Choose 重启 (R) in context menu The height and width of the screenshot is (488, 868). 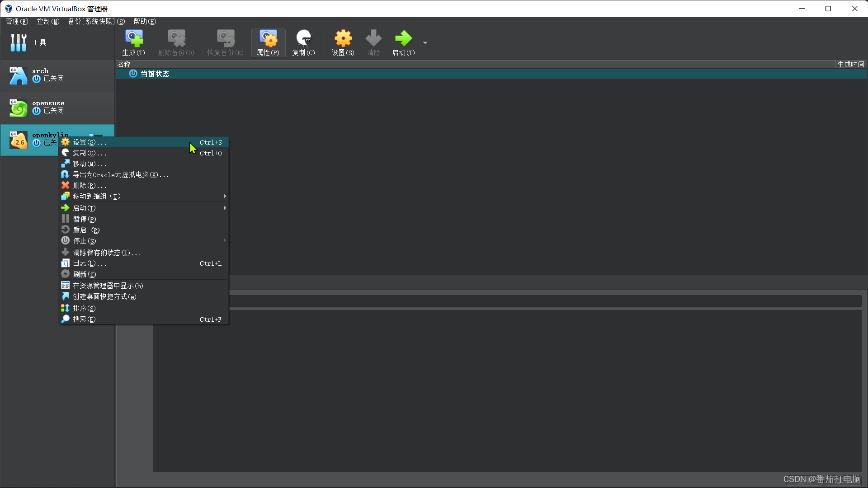point(143,230)
